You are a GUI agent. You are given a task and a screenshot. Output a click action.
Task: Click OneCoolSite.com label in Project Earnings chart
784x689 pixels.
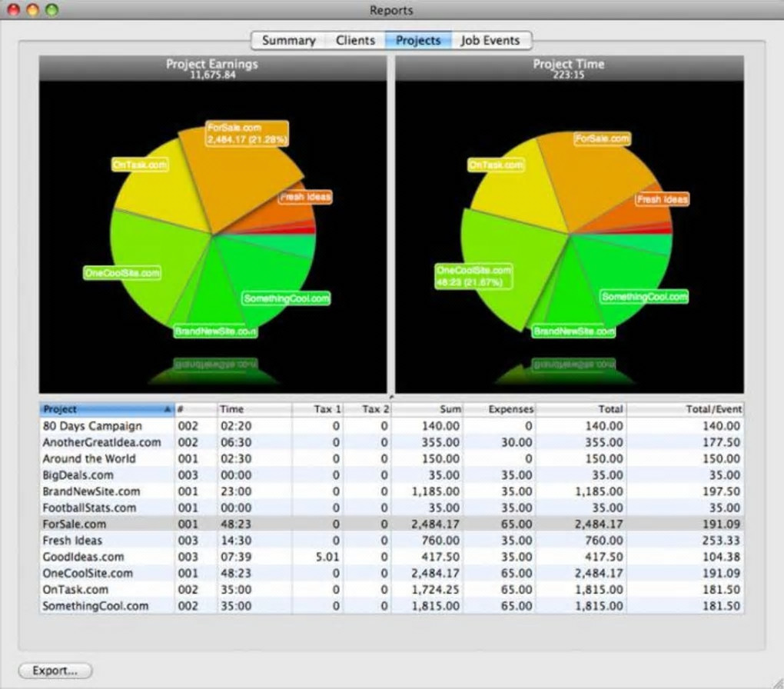[122, 273]
